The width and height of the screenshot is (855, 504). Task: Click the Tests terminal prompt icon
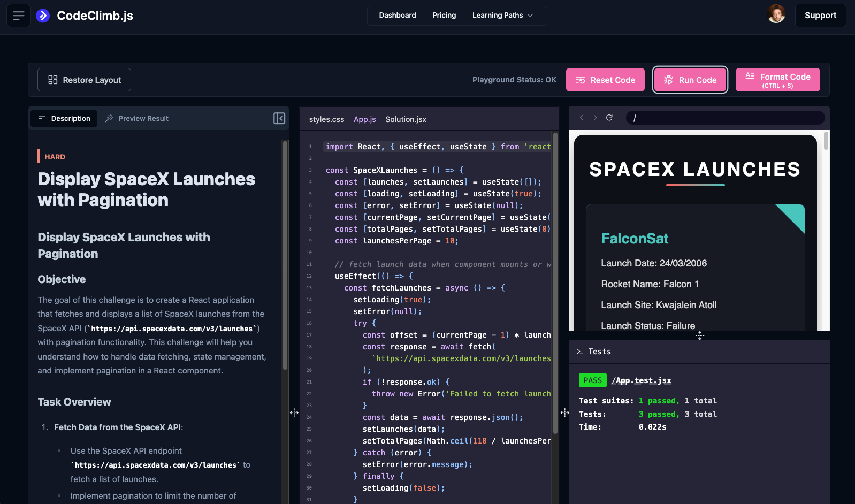point(579,352)
